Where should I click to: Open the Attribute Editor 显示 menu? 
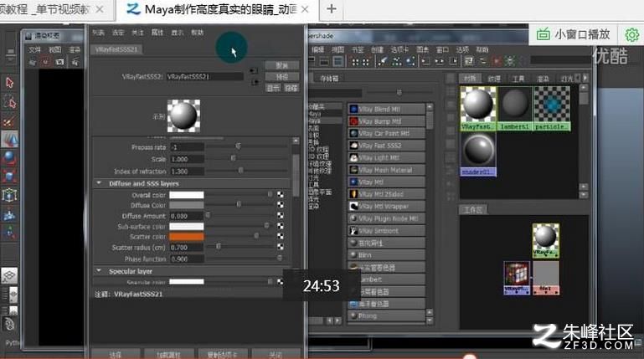(178, 33)
